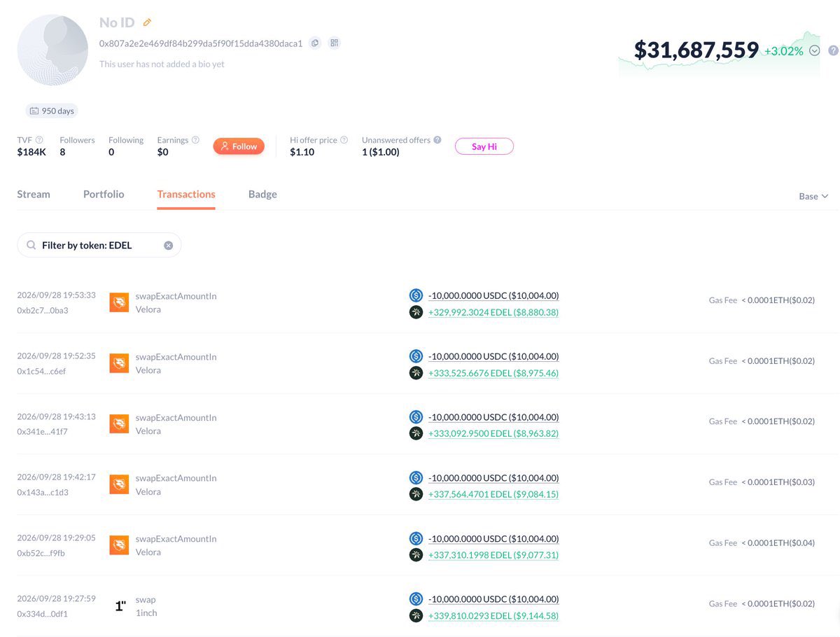
Task: Open +329,992.3024 EDEL amount link
Action: coord(493,312)
